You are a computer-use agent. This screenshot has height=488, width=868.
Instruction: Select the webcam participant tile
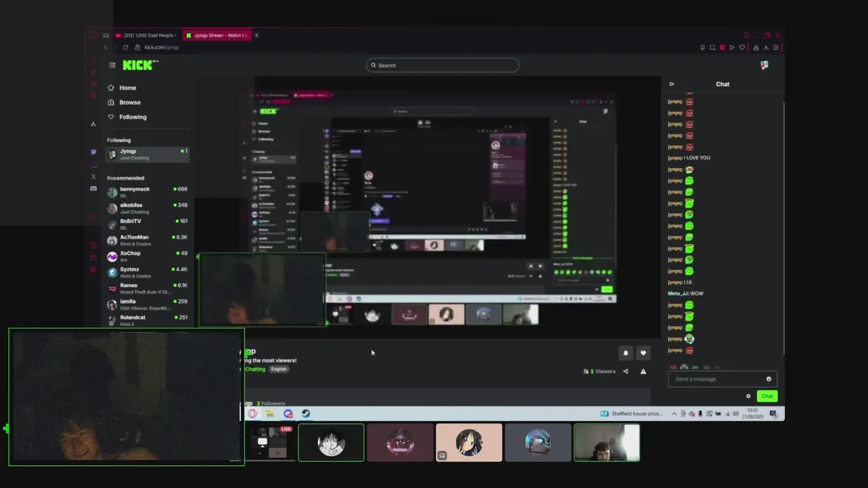(x=607, y=443)
